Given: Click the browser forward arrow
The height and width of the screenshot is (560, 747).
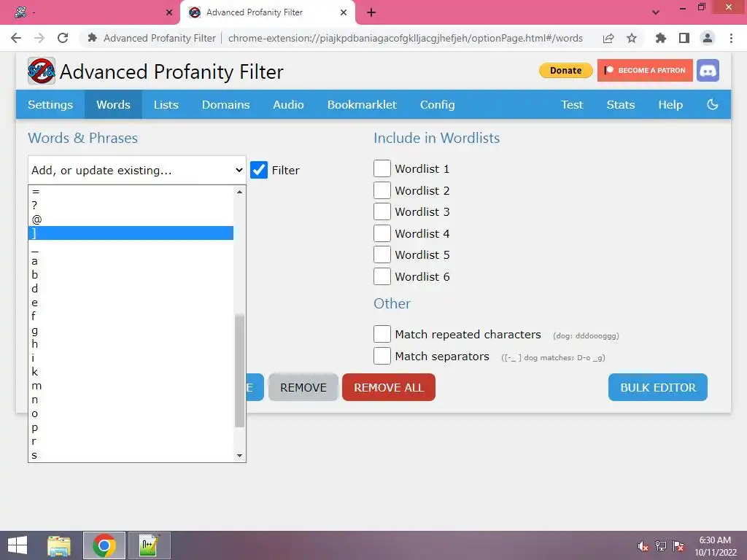Looking at the screenshot, I should (39, 38).
